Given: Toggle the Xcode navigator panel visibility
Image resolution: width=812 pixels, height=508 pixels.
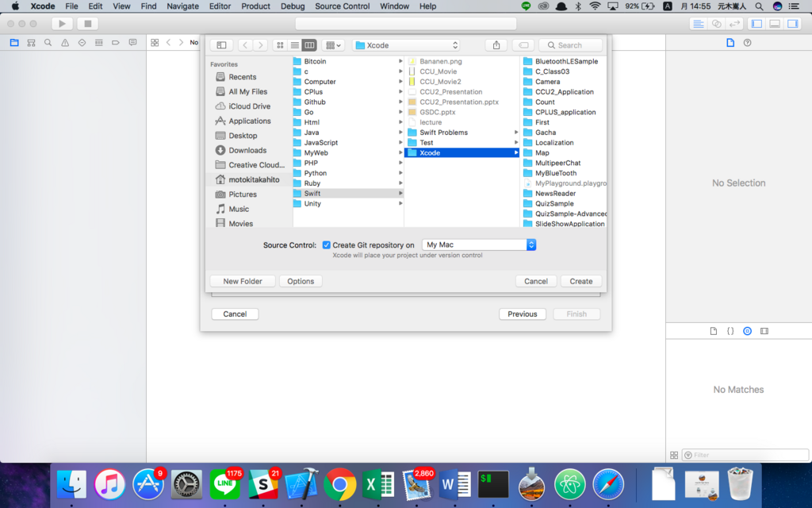Looking at the screenshot, I should point(756,24).
